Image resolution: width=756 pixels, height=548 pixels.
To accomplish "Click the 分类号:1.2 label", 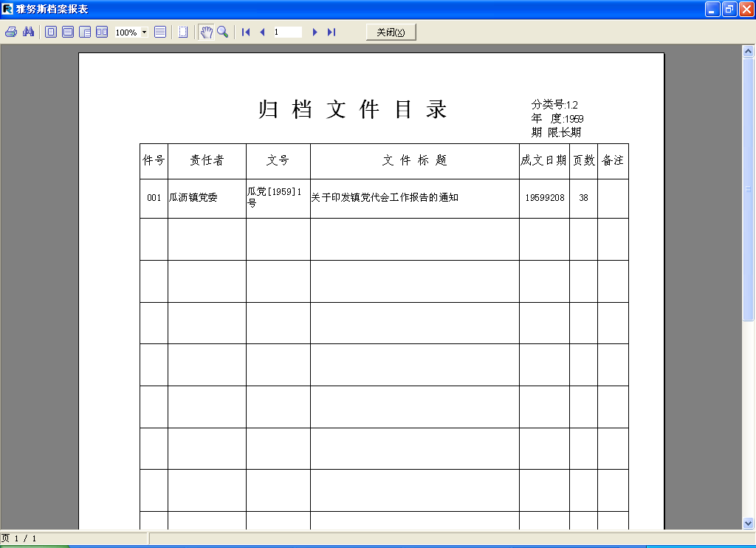I will tap(554, 105).
